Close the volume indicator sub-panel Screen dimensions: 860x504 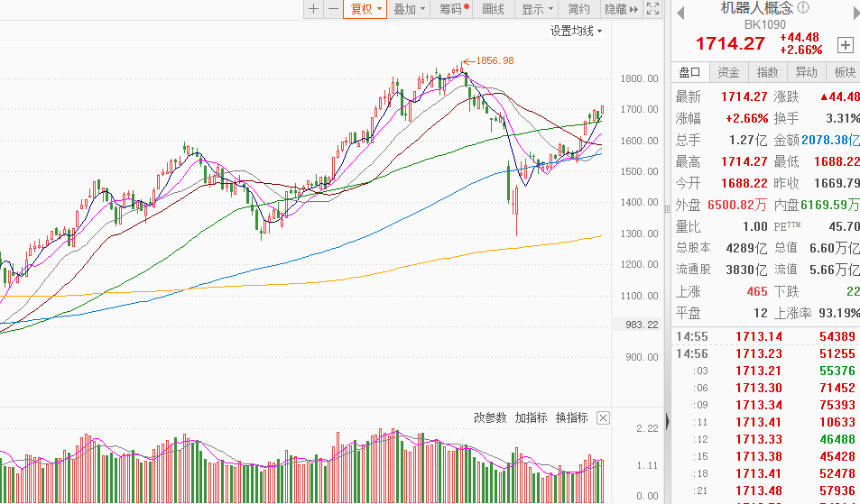tap(603, 417)
